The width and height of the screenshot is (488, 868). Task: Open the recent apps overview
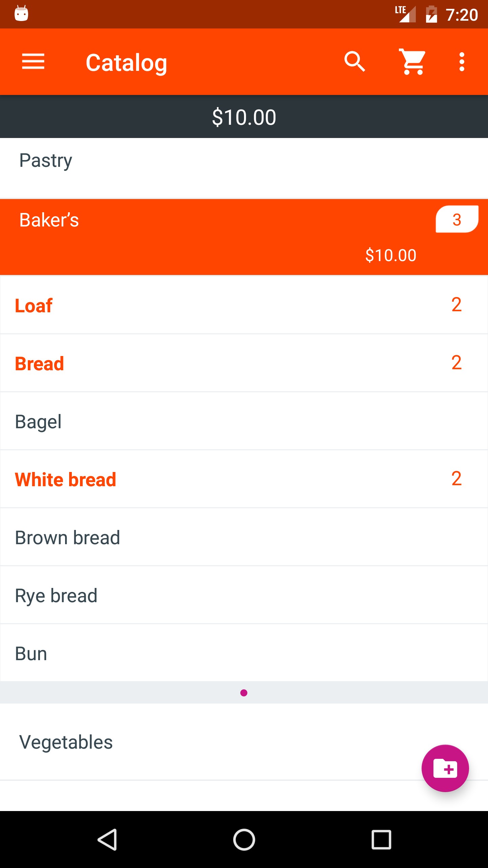pyautogui.click(x=381, y=840)
